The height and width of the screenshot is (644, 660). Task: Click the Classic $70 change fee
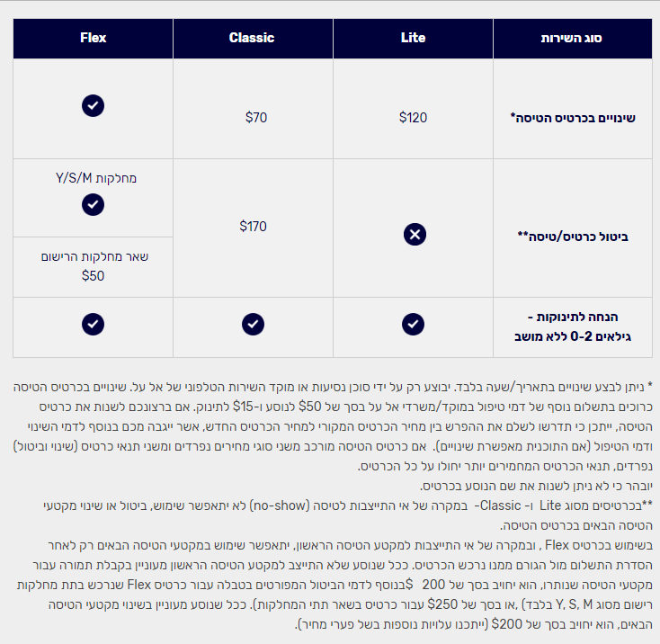256,117
